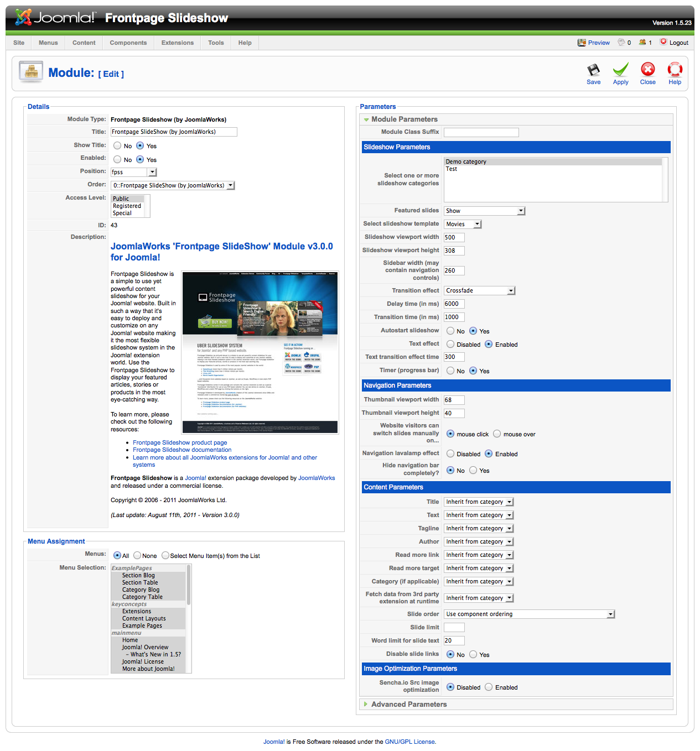Image resolution: width=700 pixels, height=751 pixels.
Task: Open the Transition effect Crossfade dropdown
Action: pos(480,290)
